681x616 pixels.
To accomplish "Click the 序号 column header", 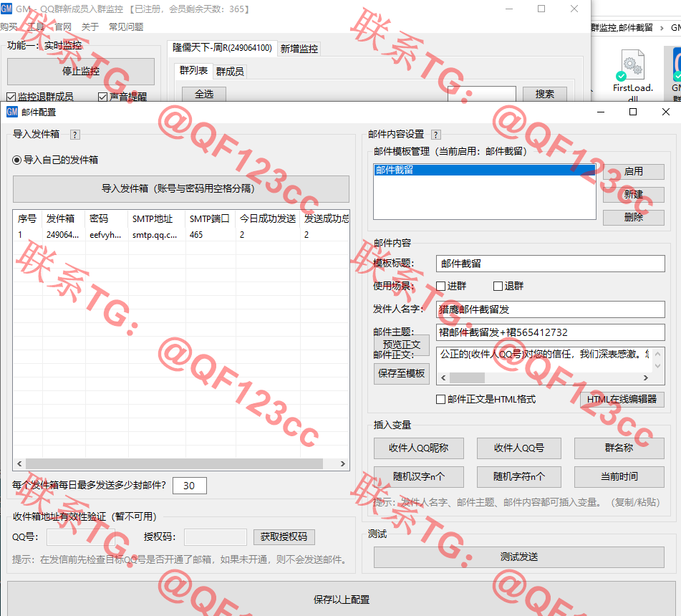I will 27,218.
